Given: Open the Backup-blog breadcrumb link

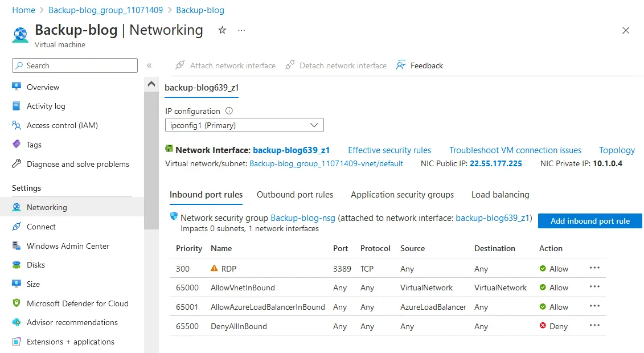Looking at the screenshot, I should click(x=200, y=10).
